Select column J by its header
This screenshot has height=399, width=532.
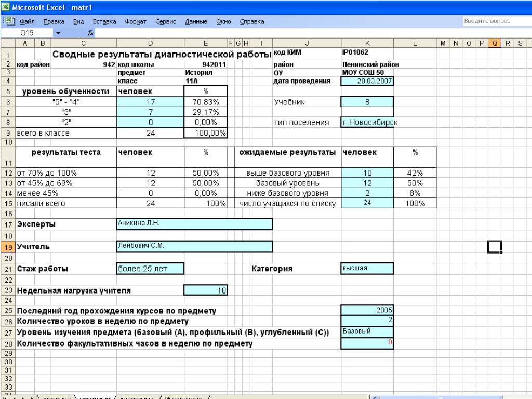(x=307, y=43)
